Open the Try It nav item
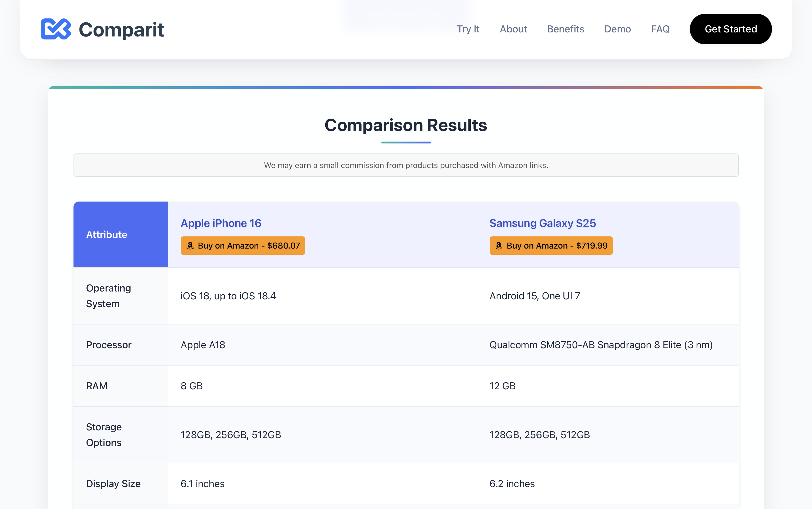Viewport: 812px width, 509px height. coord(468,29)
